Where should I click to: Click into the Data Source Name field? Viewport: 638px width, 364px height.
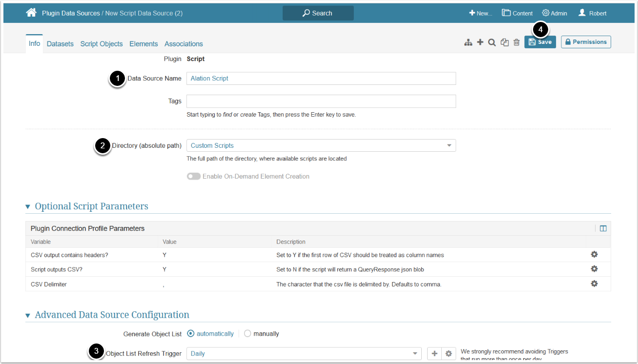[321, 79]
